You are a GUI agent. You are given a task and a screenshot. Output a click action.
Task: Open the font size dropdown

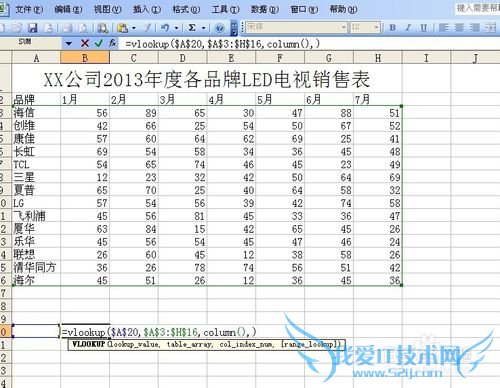coord(376,27)
